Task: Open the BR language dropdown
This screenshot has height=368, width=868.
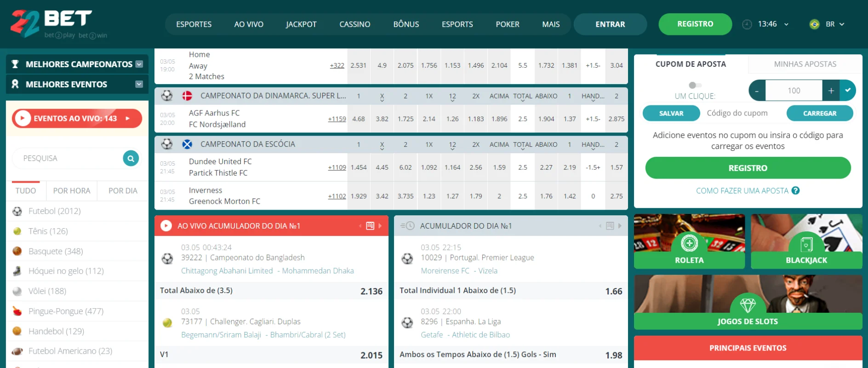Action: [842, 24]
